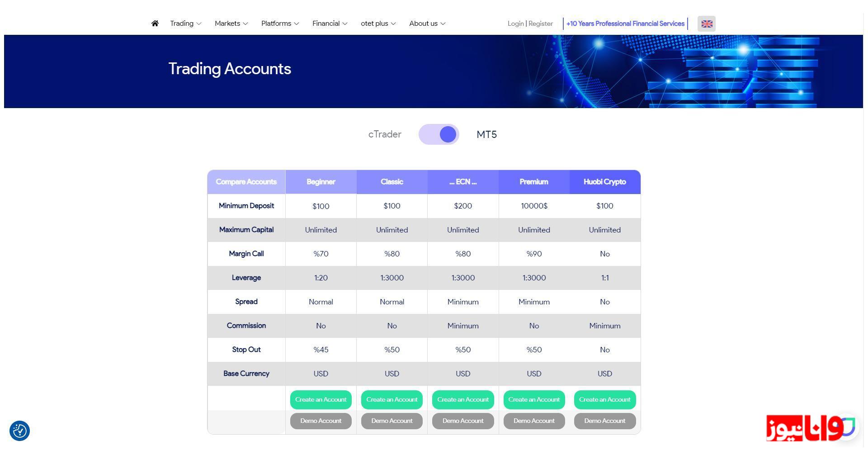Click the Huobi Crypto 1:1 leverage cell
Image resolution: width=868 pixels, height=460 pixels.
point(605,278)
